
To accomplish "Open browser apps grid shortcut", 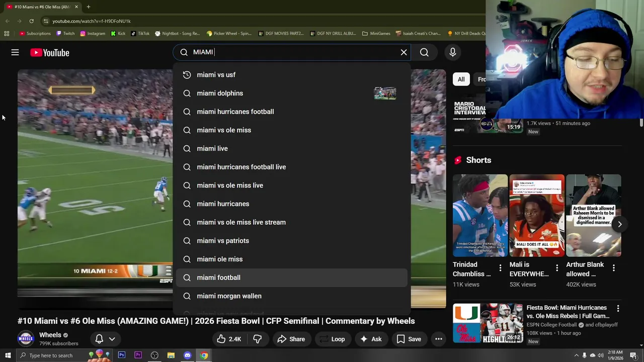I will [7, 34].
